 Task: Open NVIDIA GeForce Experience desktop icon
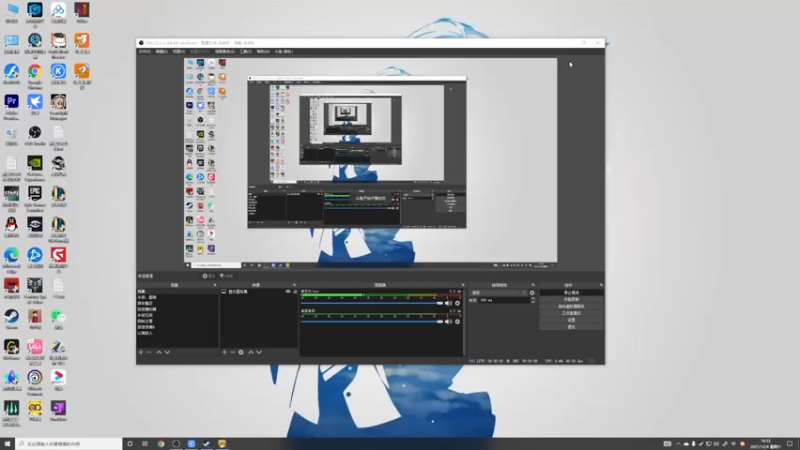[x=35, y=168]
